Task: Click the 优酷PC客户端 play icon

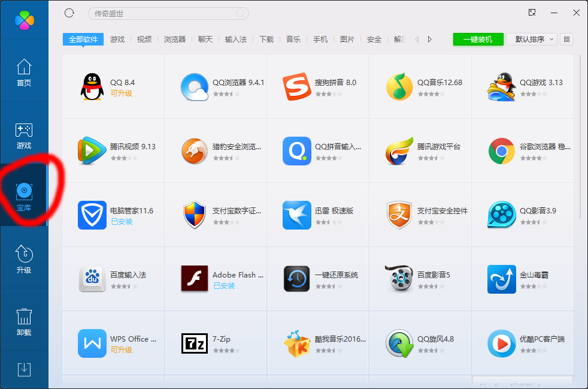Action: point(501,343)
